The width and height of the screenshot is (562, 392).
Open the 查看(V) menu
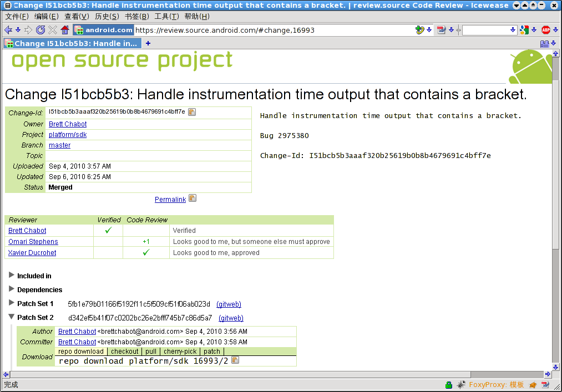(77, 17)
